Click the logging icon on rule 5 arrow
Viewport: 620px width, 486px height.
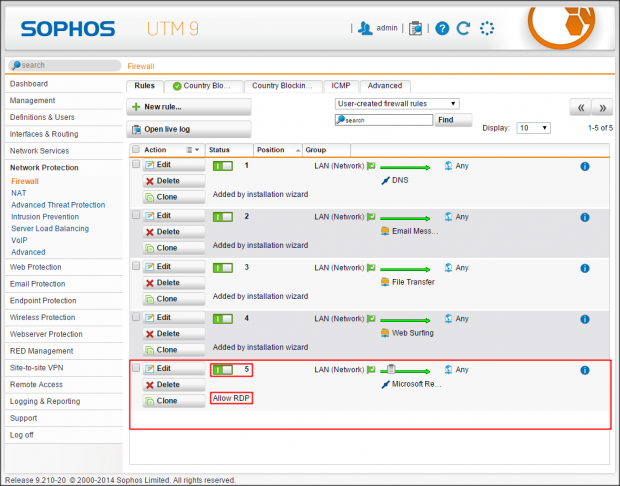coord(391,369)
